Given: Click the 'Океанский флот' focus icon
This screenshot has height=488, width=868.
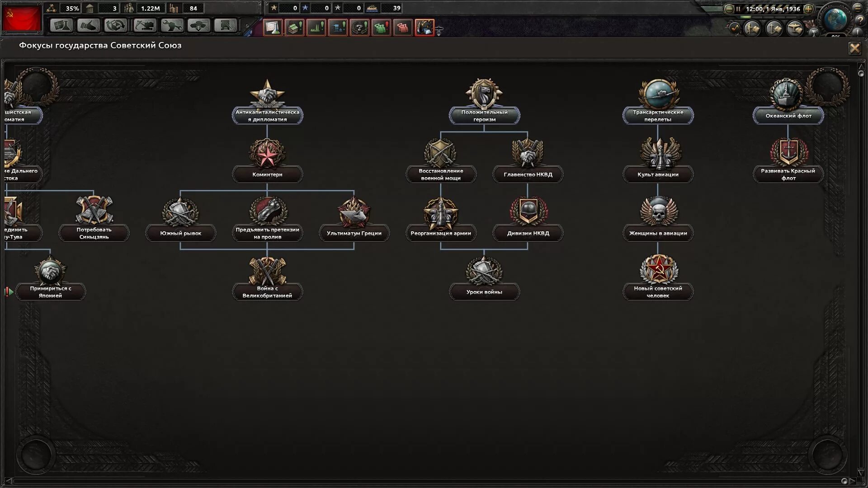Looking at the screenshot, I should coord(787,94).
